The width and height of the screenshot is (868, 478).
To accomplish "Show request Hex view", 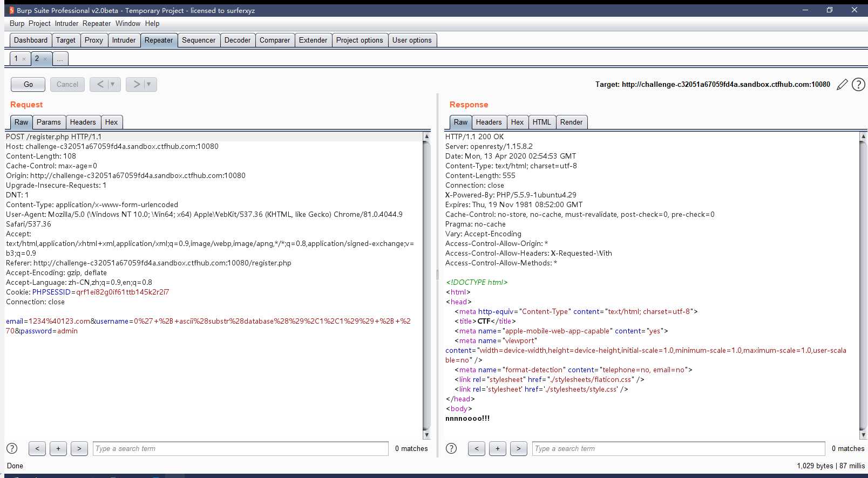I will tap(111, 122).
